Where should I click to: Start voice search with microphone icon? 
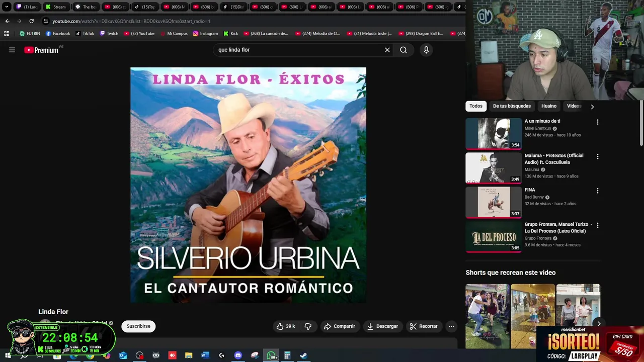pos(426,50)
